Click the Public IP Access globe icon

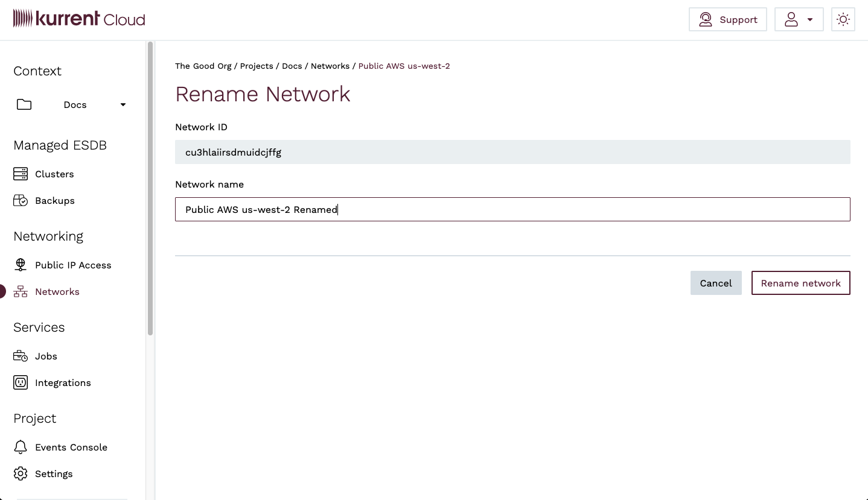pyautogui.click(x=21, y=265)
